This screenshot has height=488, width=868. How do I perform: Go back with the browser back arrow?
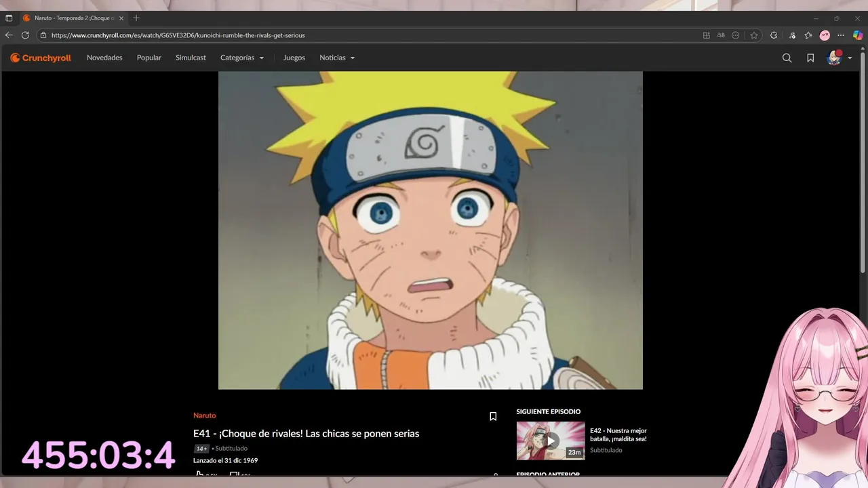coord(9,35)
